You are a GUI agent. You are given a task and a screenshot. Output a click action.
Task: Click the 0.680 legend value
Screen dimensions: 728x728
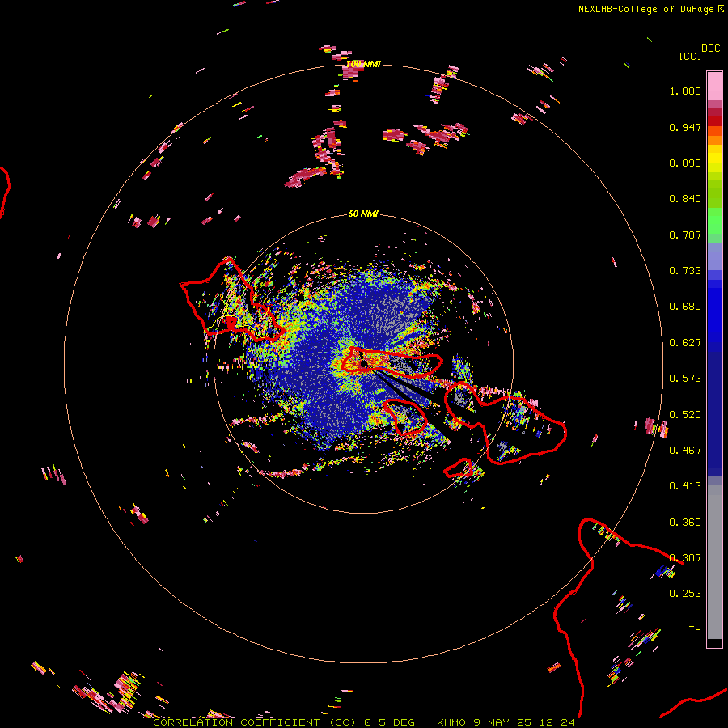[685, 307]
